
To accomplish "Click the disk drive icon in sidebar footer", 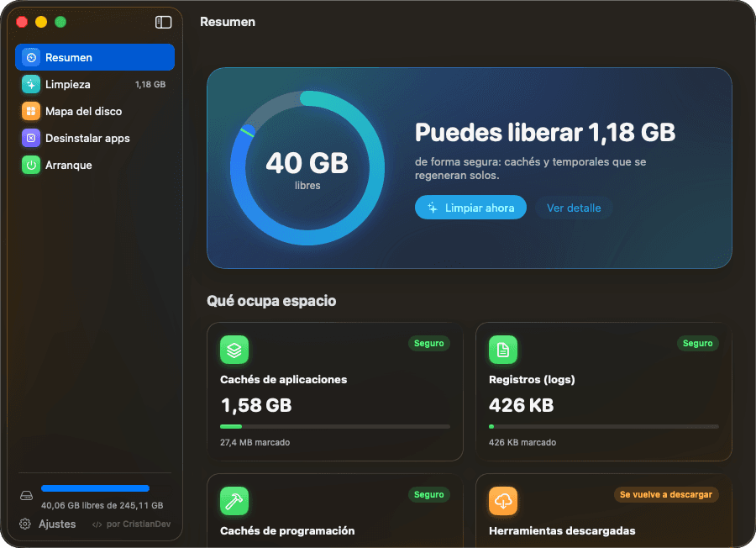I will point(27,496).
